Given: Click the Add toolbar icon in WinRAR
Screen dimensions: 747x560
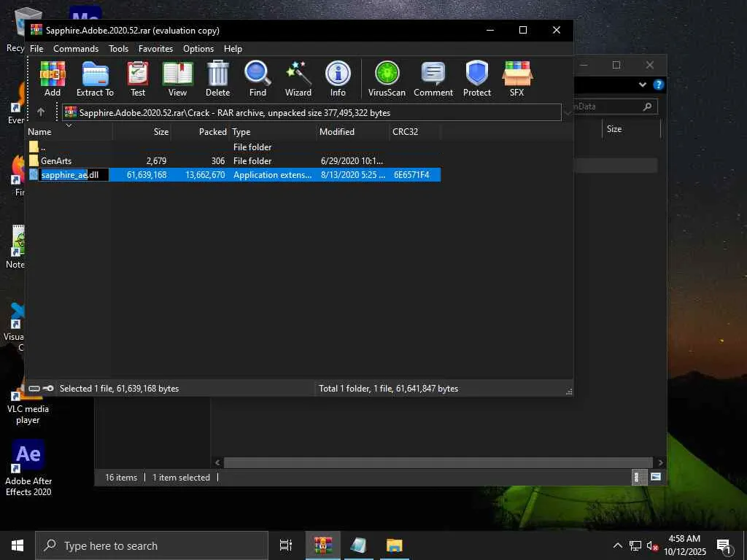Looking at the screenshot, I should point(53,79).
